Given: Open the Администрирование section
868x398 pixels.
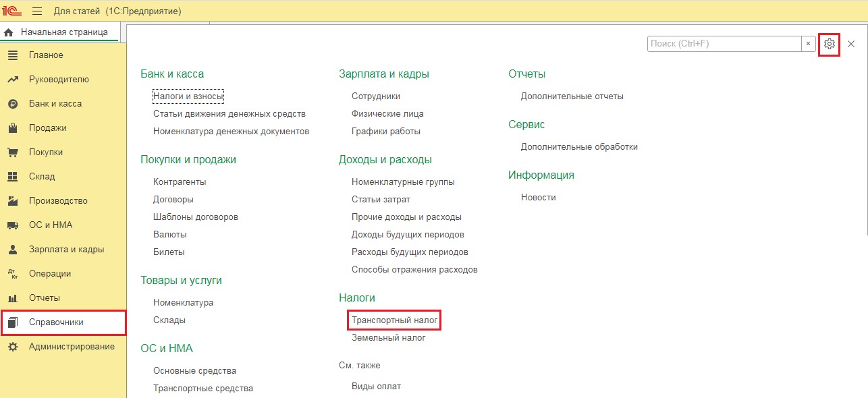Looking at the screenshot, I should click(x=72, y=347).
